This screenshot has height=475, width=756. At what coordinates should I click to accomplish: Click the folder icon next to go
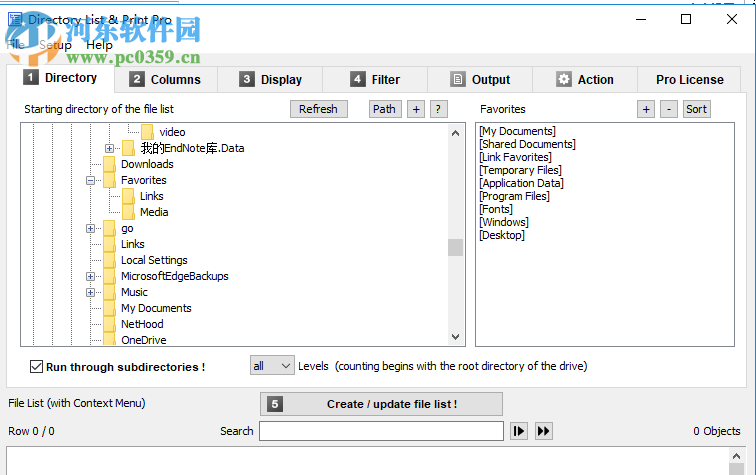109,228
